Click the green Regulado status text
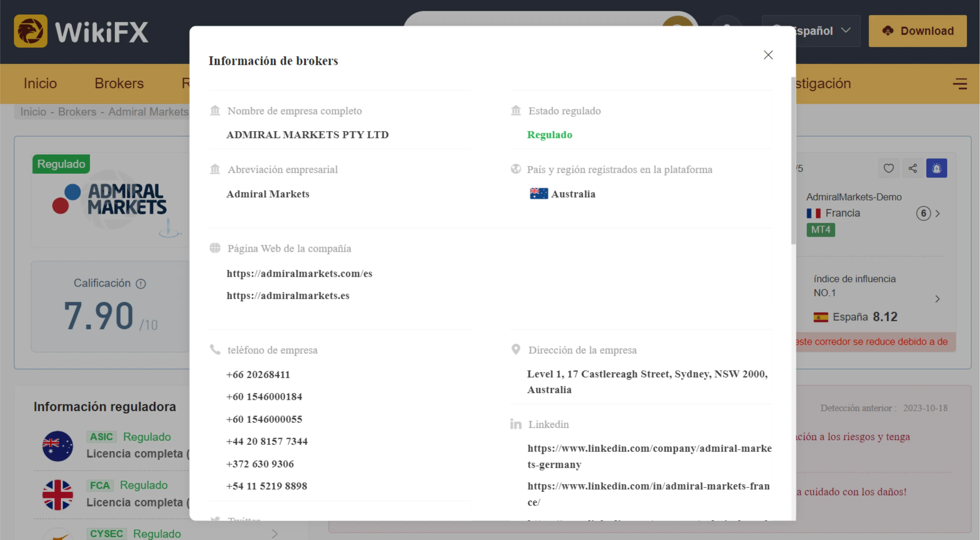The width and height of the screenshot is (980, 540). coord(549,134)
